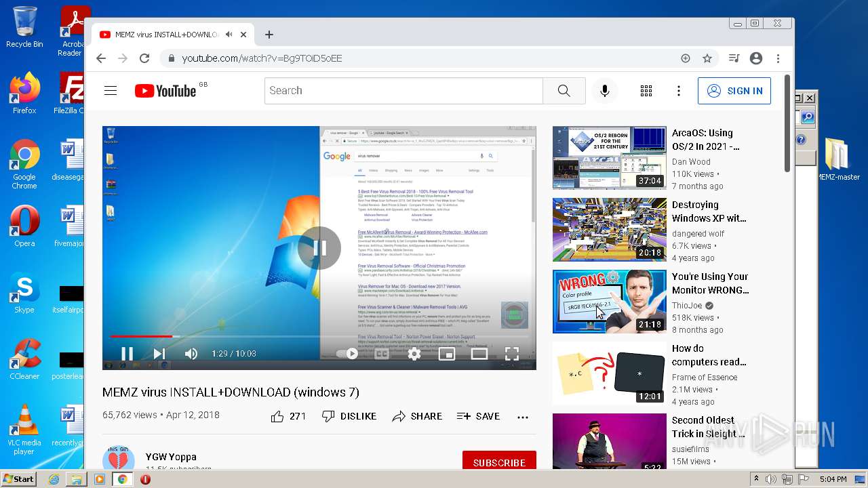Skip to the next video
Viewport: 868px width, 488px height.
(159, 353)
